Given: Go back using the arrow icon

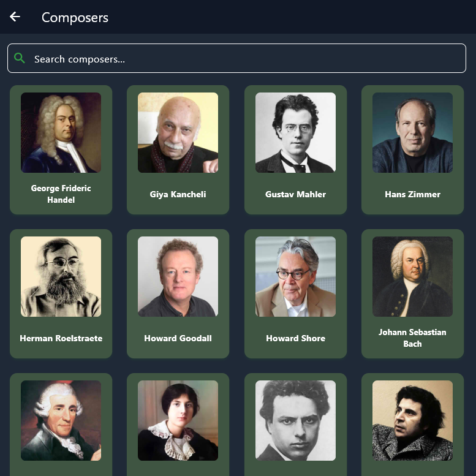Looking at the screenshot, I should coord(15,17).
